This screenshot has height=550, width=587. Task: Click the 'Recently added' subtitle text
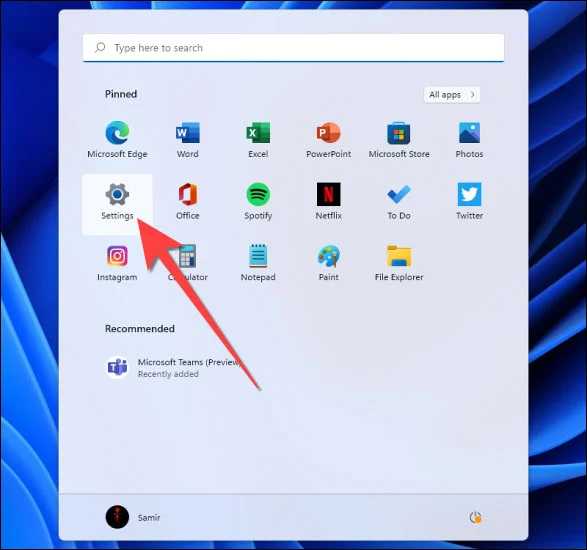(168, 374)
